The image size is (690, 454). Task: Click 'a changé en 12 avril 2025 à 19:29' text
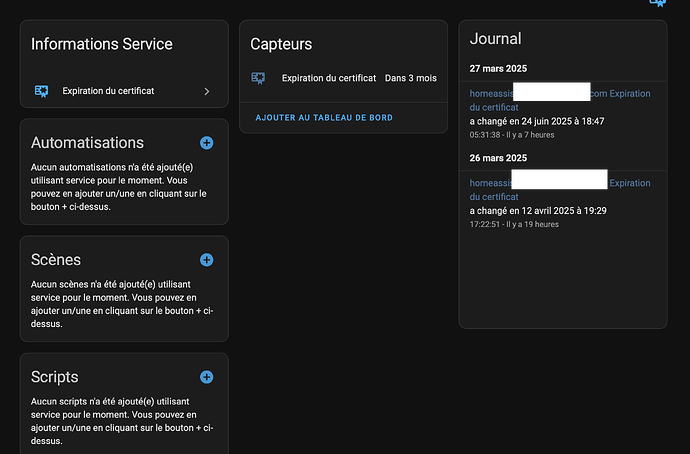(x=538, y=211)
